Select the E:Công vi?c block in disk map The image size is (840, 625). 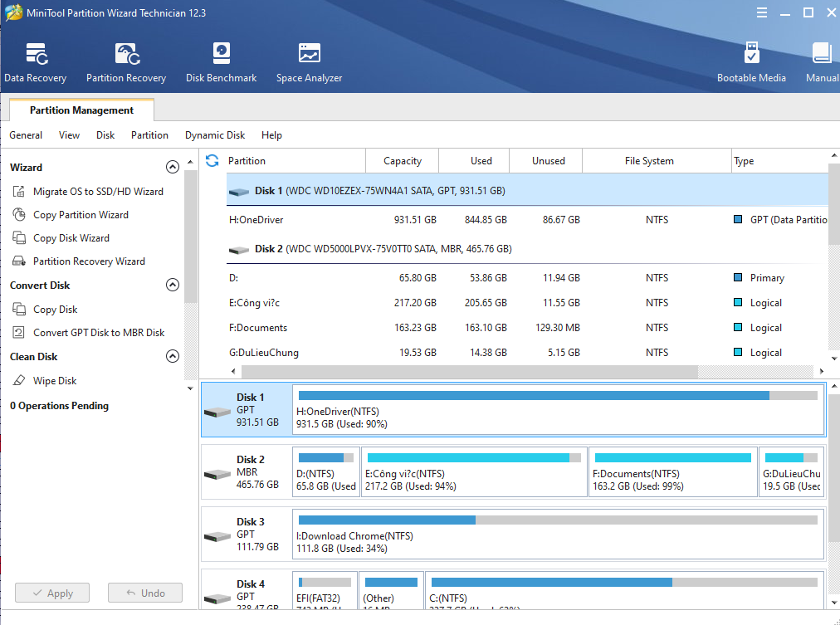click(474, 472)
